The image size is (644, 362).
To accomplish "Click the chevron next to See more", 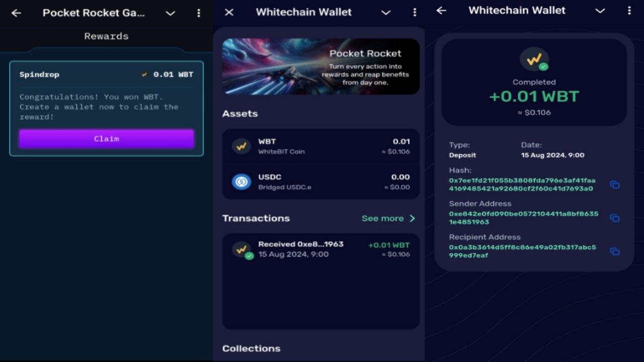I will click(x=412, y=218).
